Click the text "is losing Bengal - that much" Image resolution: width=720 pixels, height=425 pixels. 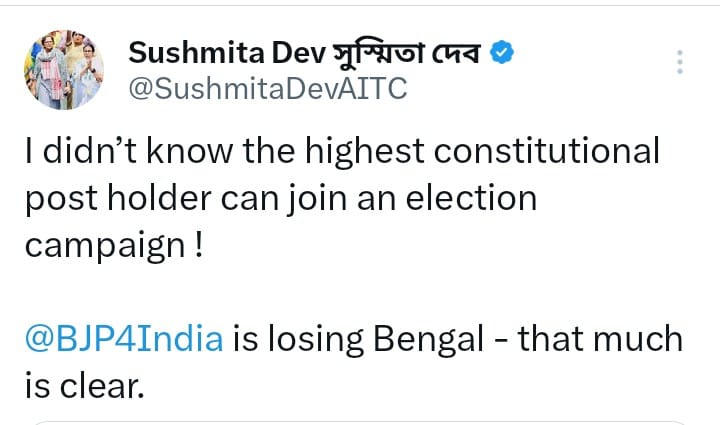[x=458, y=338]
